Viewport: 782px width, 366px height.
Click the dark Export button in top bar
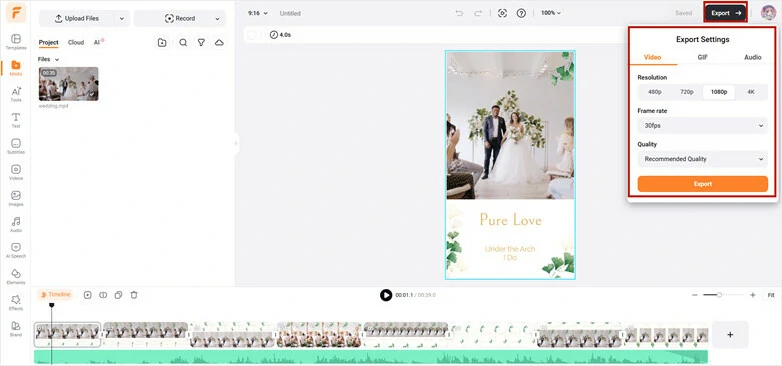coord(726,13)
